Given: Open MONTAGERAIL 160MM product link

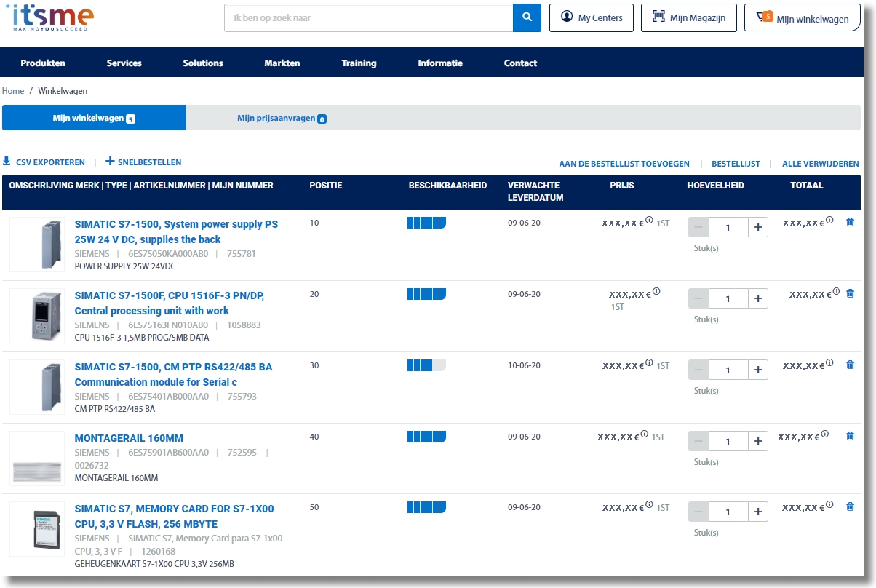Looking at the screenshot, I should [x=129, y=438].
